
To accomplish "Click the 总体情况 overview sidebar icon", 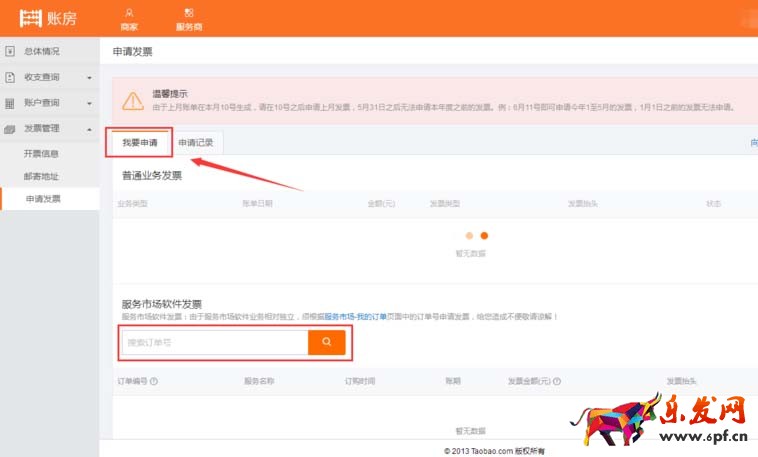I will coord(10,51).
